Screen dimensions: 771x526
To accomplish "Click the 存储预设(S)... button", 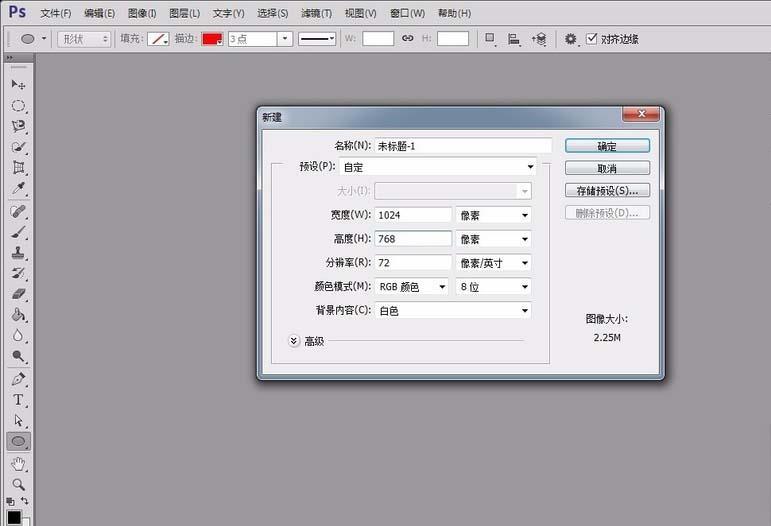I will point(607,190).
